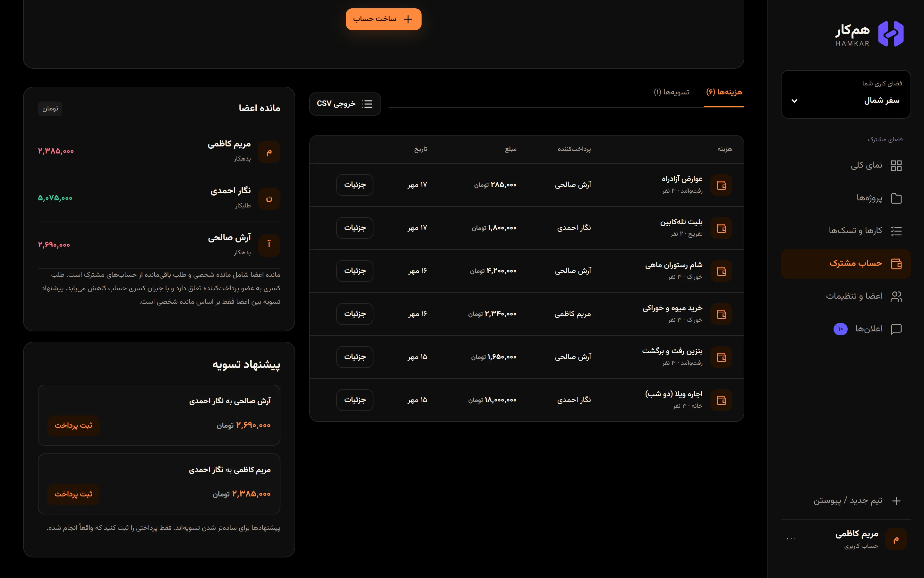Click the ن avatar of نگار احمدی in balances
924x578 pixels.
pos(269,199)
